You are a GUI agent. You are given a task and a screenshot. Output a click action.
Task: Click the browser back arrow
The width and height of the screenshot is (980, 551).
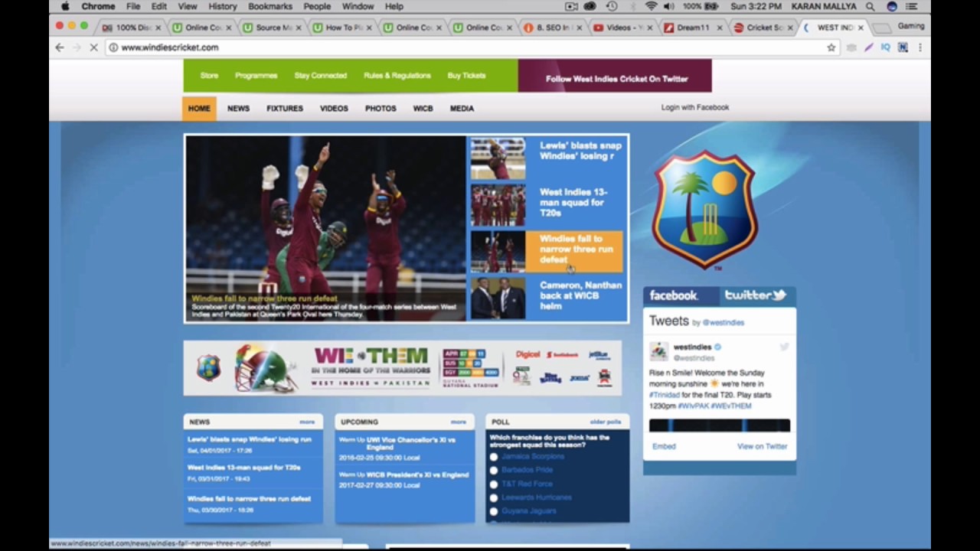click(60, 47)
